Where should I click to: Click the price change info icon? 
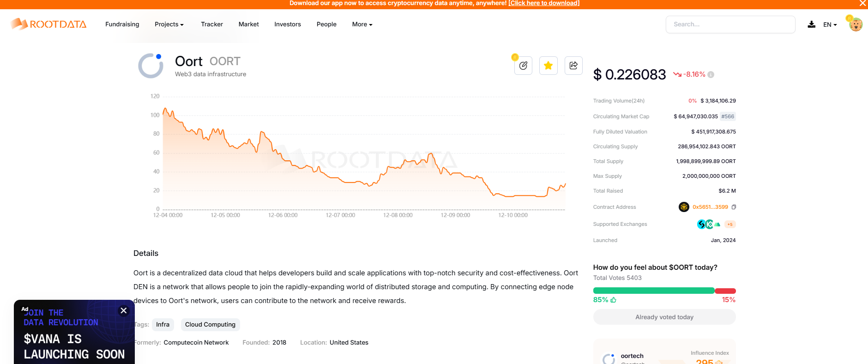[x=711, y=74]
